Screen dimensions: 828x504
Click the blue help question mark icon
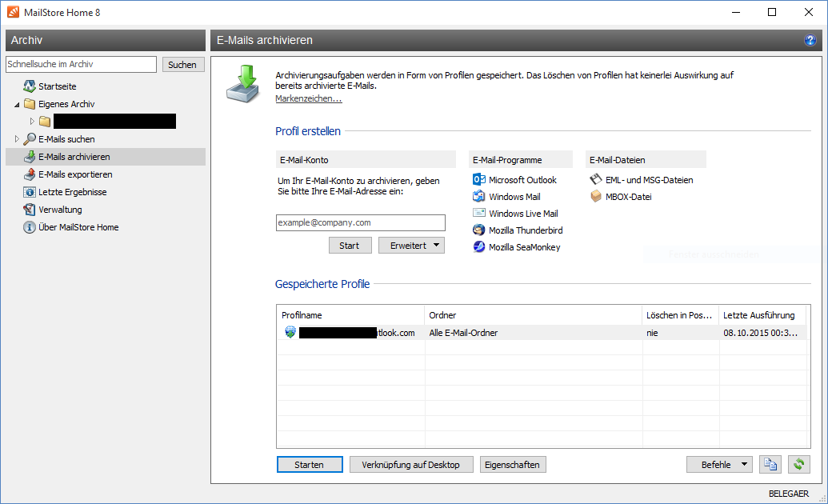pos(810,40)
